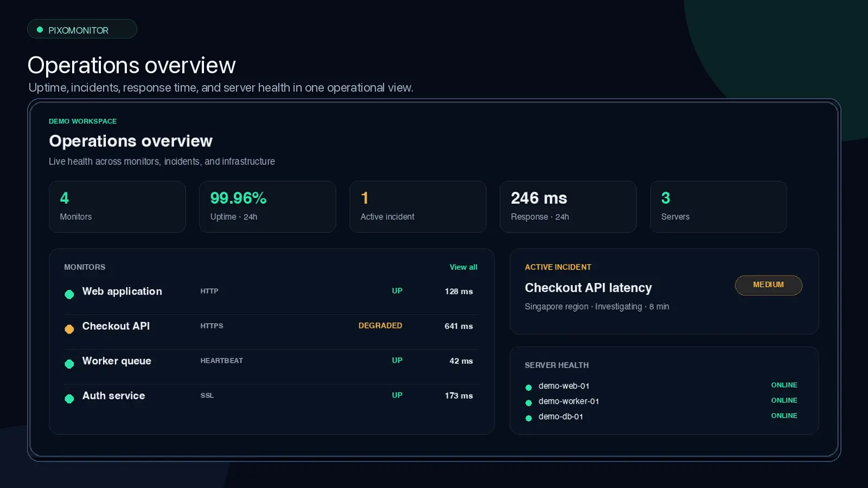This screenshot has height=488, width=868.
Task: Click the SSL type label
Action: click(x=207, y=396)
